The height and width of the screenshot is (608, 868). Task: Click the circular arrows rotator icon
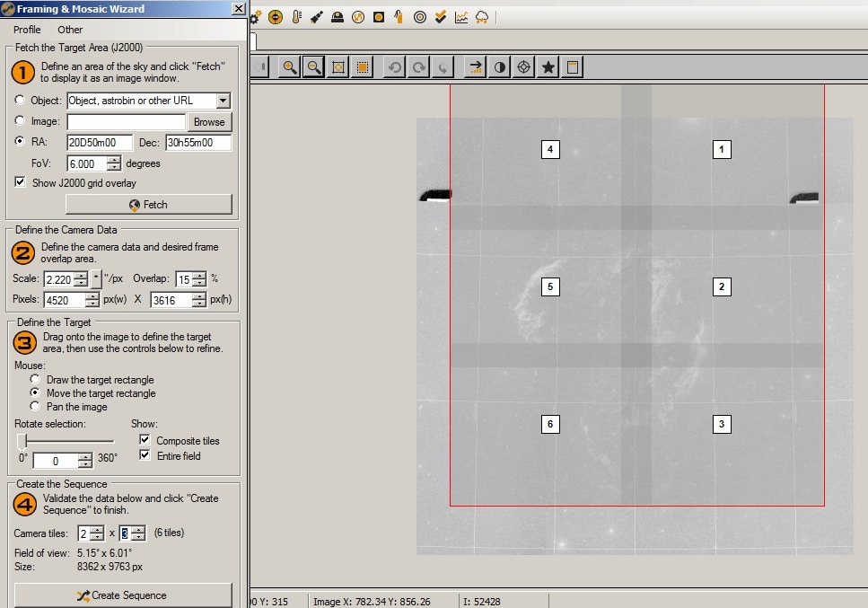click(x=358, y=17)
